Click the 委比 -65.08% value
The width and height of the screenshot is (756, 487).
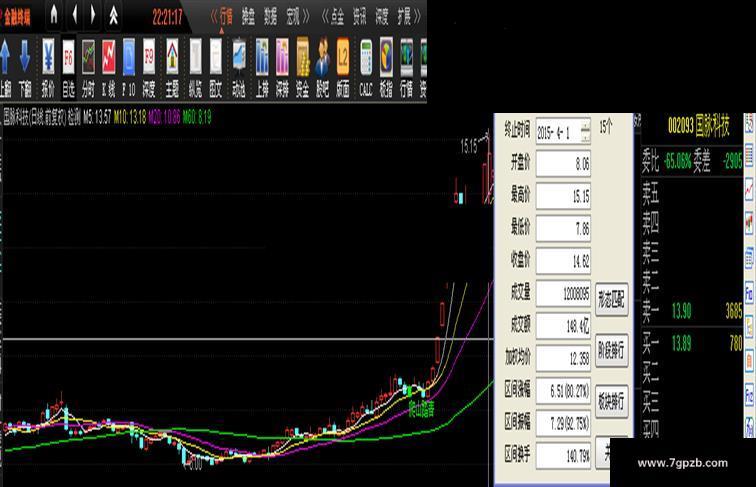pos(677,161)
